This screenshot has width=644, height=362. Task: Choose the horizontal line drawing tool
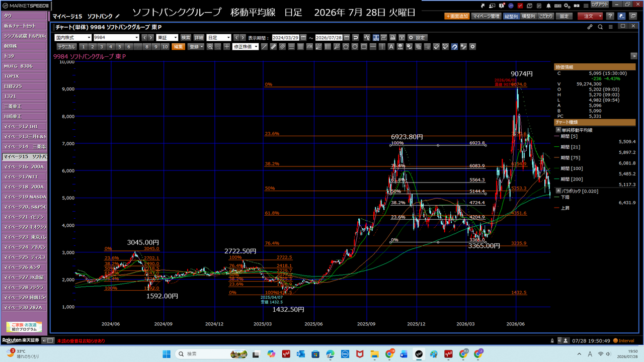373,47
